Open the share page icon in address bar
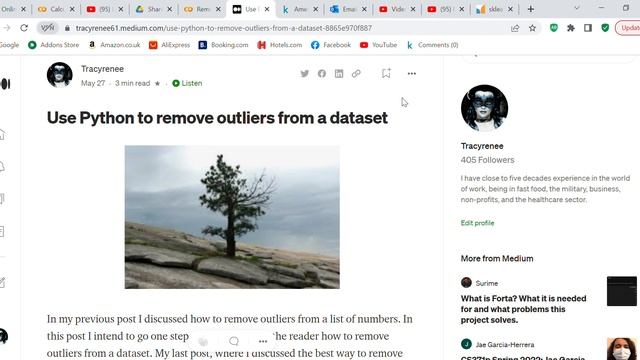Image resolution: width=640 pixels, height=360 pixels. [x=515, y=28]
